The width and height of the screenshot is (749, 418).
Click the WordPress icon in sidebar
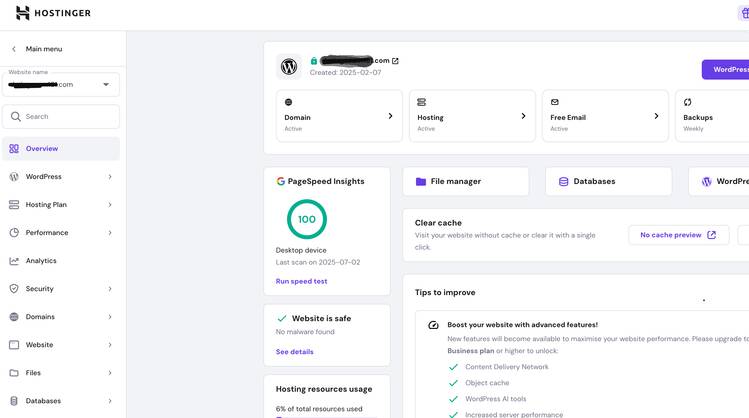(14, 177)
